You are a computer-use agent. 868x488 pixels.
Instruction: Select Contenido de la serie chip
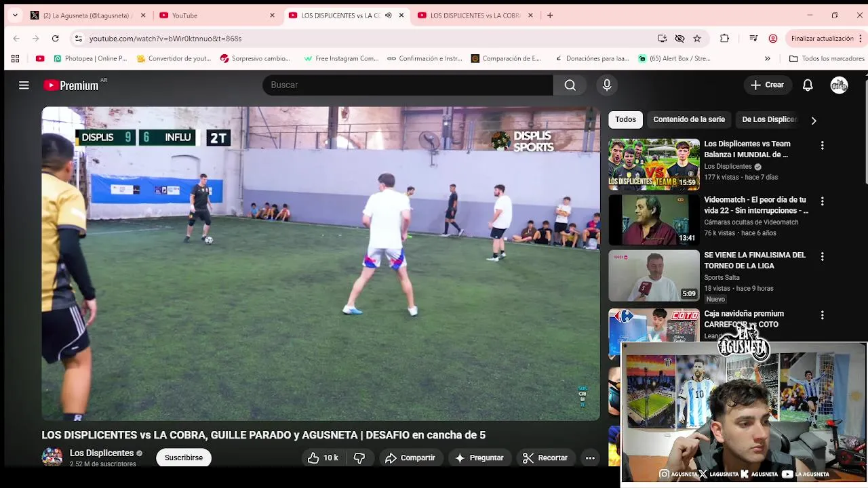(x=689, y=119)
